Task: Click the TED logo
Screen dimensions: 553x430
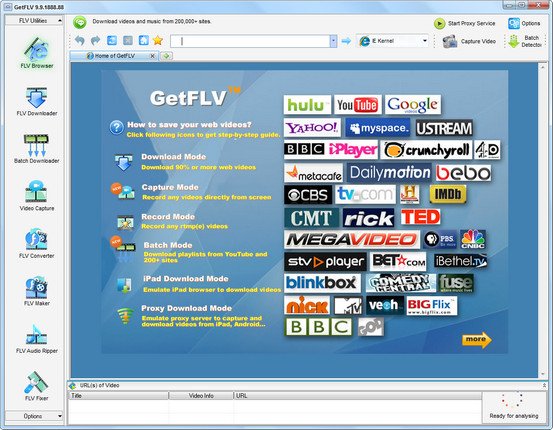Action: pos(420,217)
